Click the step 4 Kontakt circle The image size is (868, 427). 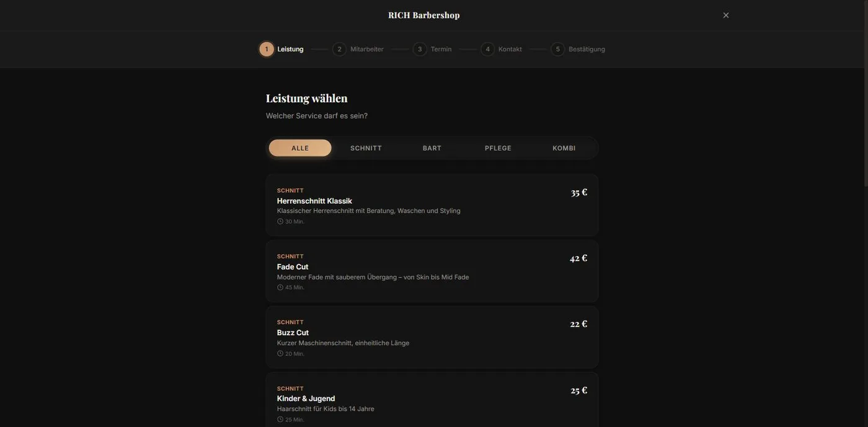488,49
